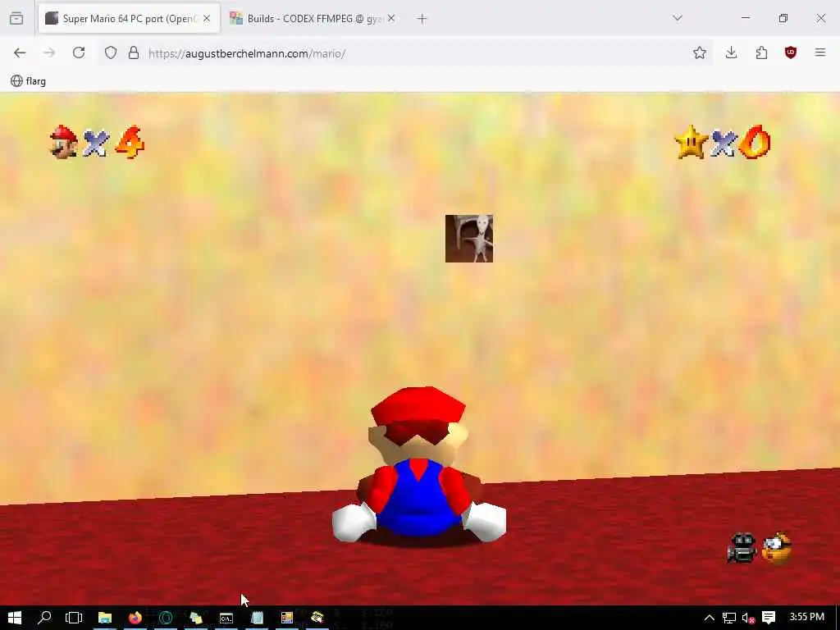
Task: Close the Builds - CODEX FFMPEG tab
Action: pyautogui.click(x=391, y=19)
